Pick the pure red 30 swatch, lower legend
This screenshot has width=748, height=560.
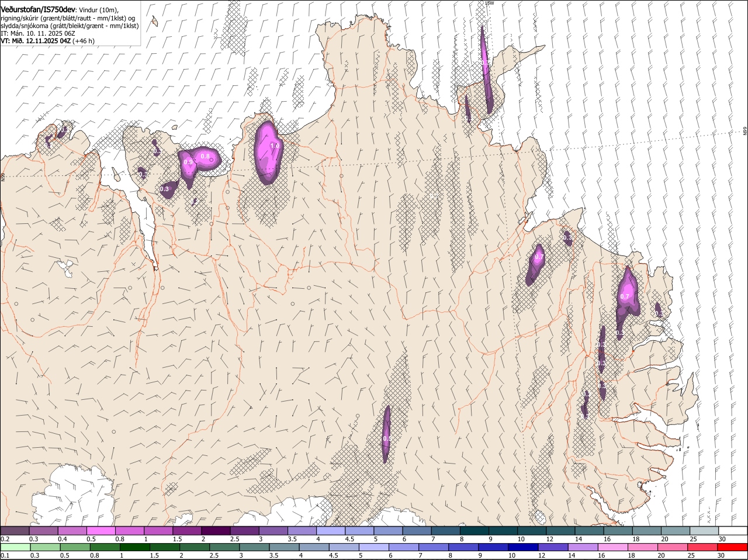pos(733,547)
